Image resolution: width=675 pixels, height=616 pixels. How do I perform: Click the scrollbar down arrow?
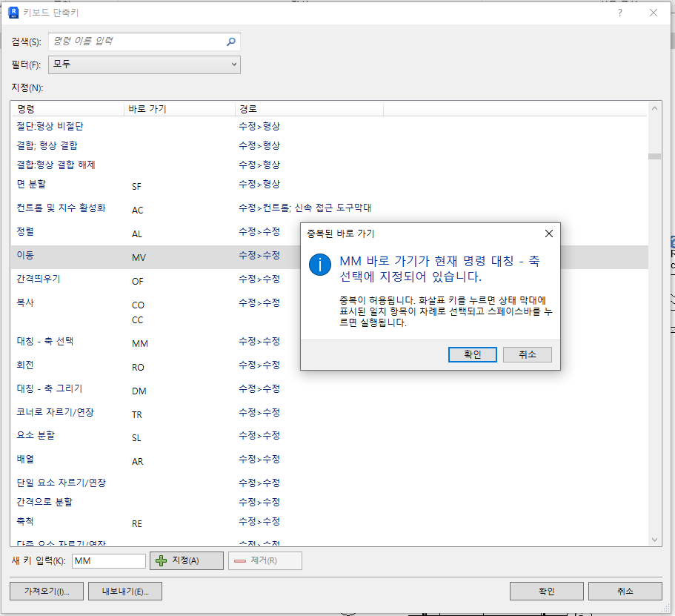tap(654, 540)
